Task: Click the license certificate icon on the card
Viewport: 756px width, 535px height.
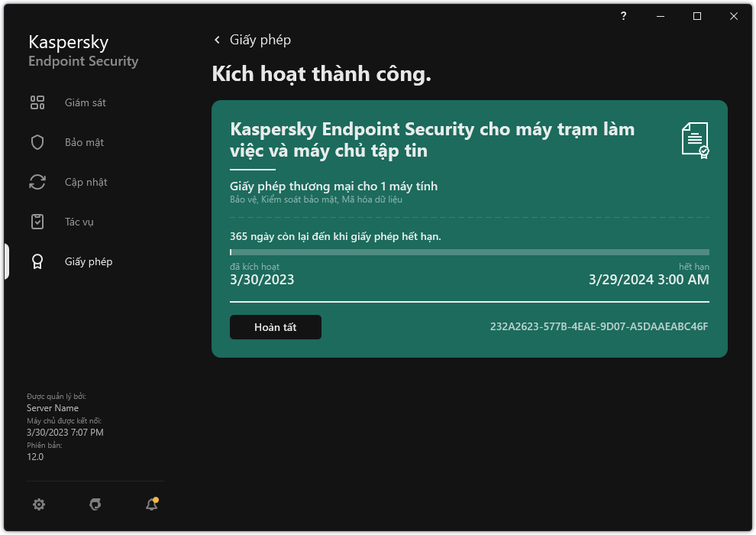Action: point(695,140)
